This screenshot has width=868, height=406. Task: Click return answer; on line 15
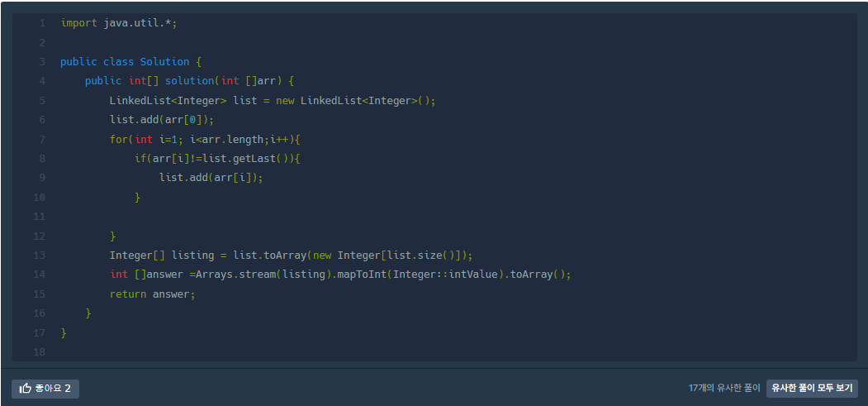pyautogui.click(x=153, y=294)
